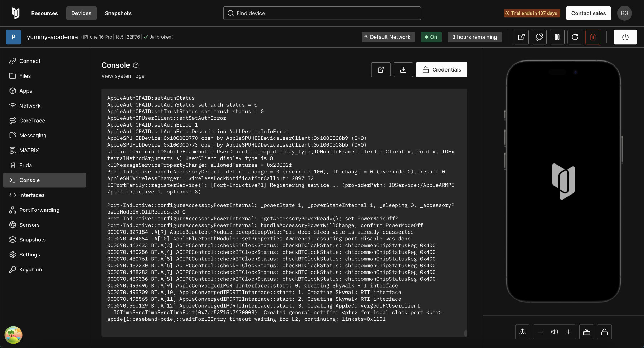
Task: Click the restart device icon
Action: (575, 37)
